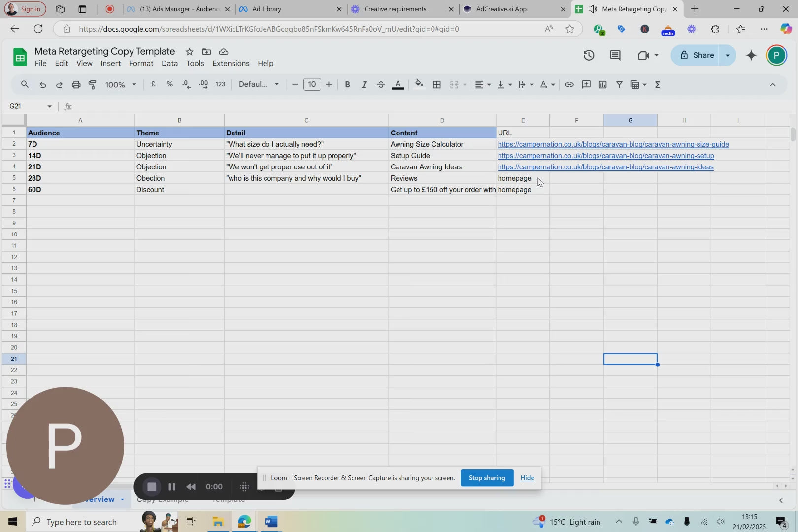Click the print icon in toolbar

pos(76,85)
